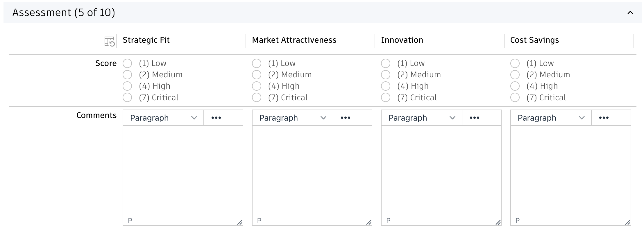Click into the Innovation comments text area

pyautogui.click(x=441, y=170)
